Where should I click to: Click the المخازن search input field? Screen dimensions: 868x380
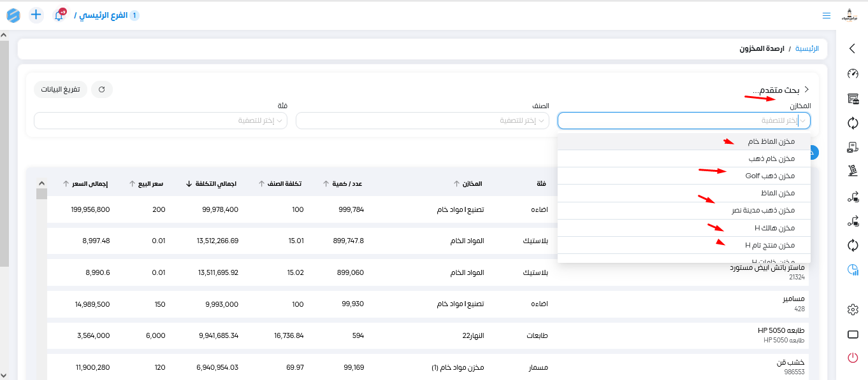[676, 120]
